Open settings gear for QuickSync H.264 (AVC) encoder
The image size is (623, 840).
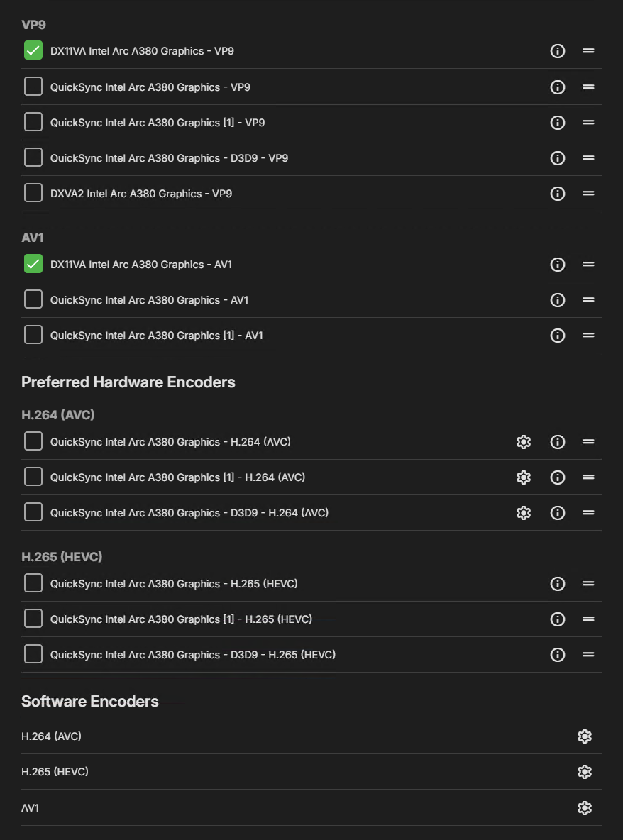pos(524,442)
